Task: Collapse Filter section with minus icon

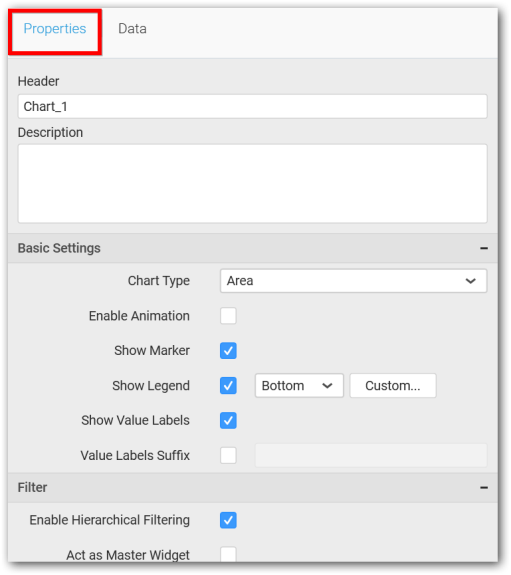Action: click(x=484, y=488)
